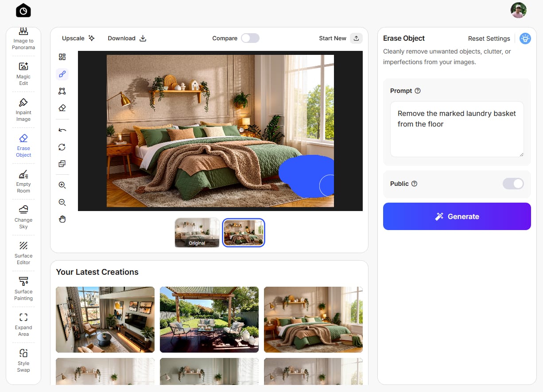This screenshot has width=543, height=392.
Task: Open the Surface Editor tool
Action: point(23,253)
